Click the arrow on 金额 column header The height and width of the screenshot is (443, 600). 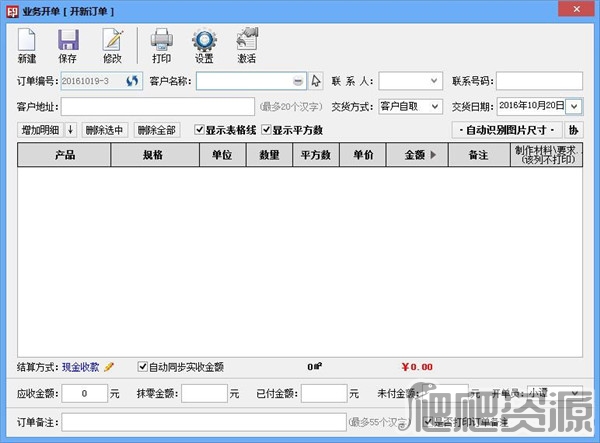tap(433, 155)
